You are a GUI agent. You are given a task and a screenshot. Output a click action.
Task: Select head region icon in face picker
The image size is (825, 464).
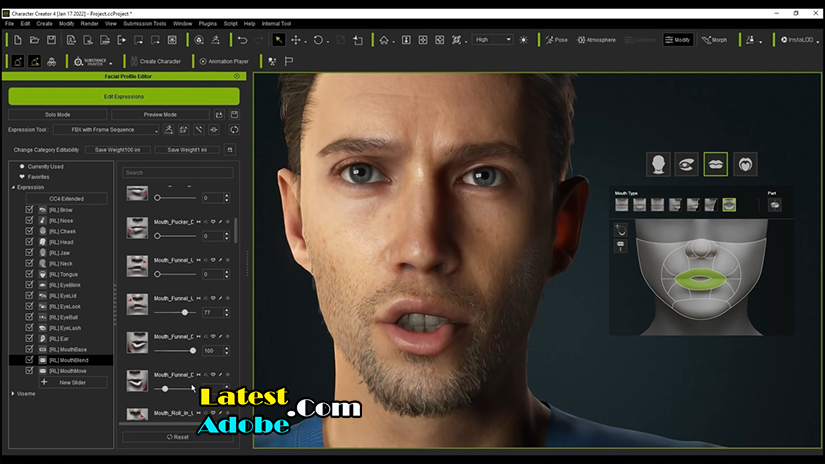(658, 164)
